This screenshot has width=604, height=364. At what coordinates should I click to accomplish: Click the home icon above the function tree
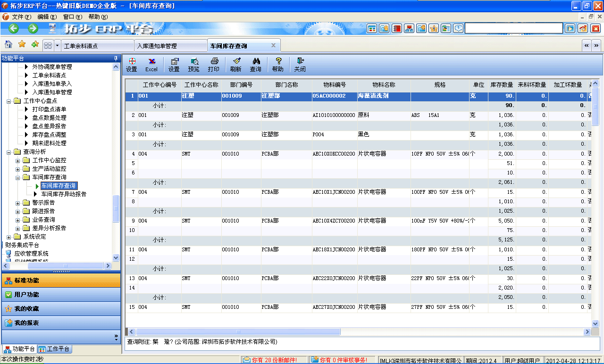coord(8,44)
